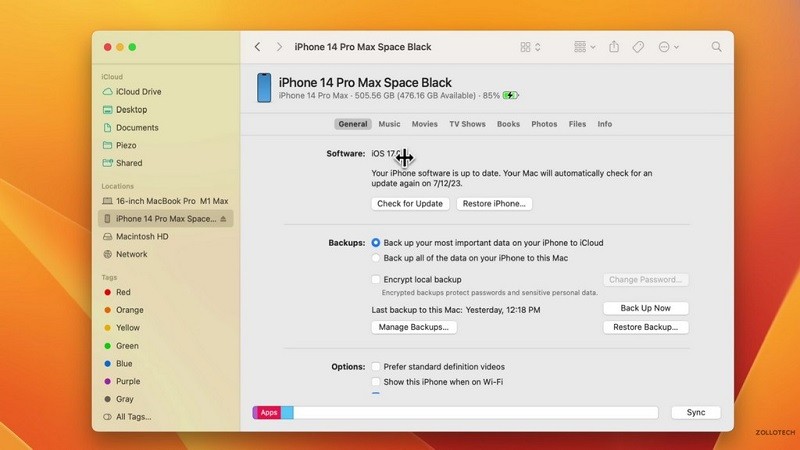The width and height of the screenshot is (800, 450).
Task: Select back up to iCloud radio
Action: point(376,243)
